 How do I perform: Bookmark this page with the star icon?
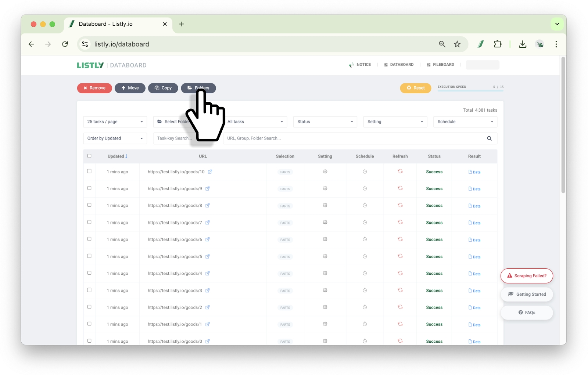point(457,44)
